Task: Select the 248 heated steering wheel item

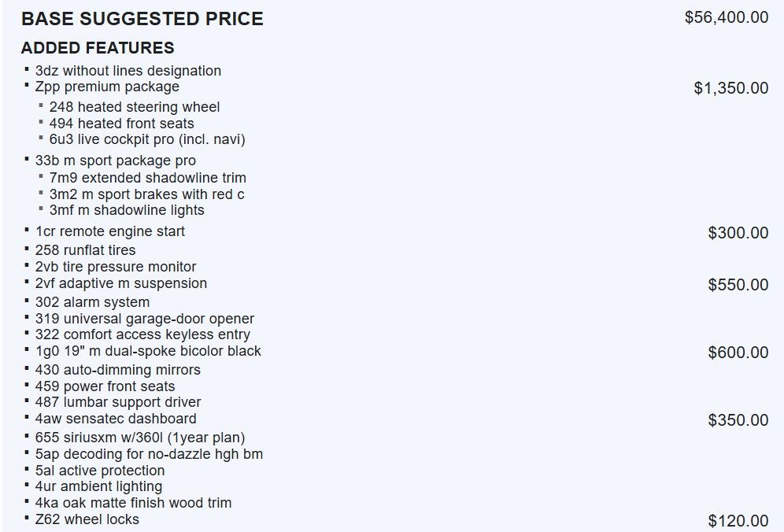Action: tap(134, 107)
